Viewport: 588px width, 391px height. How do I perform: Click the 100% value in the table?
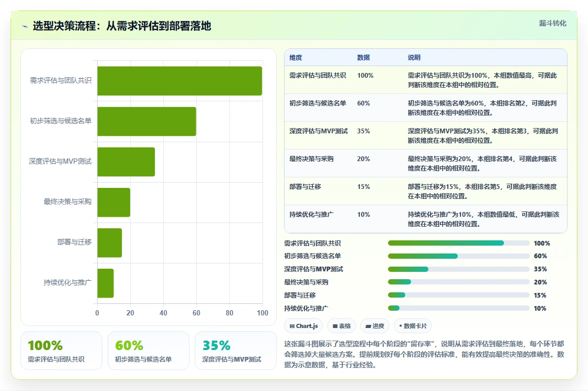point(365,76)
